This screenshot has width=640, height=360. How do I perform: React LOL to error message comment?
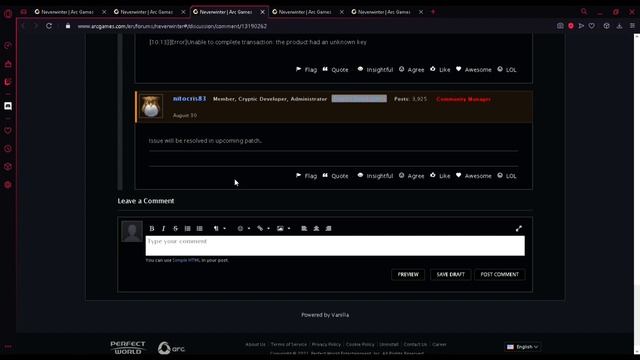pyautogui.click(x=507, y=70)
